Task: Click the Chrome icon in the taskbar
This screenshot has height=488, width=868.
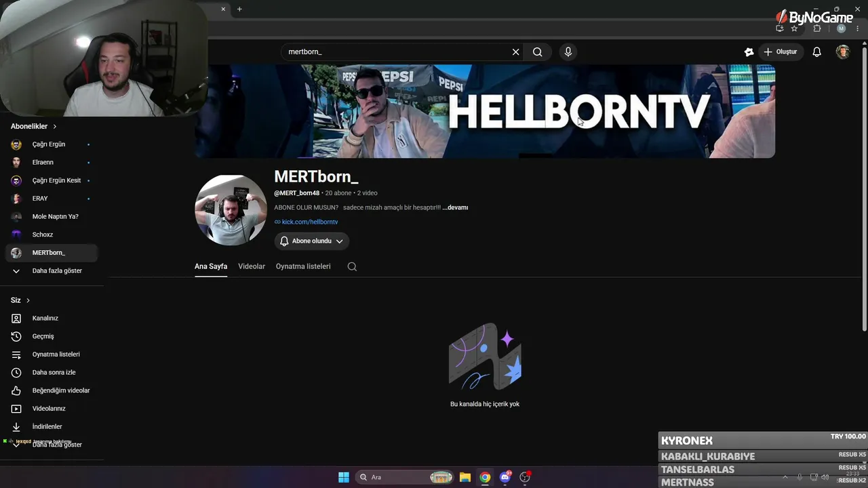Action: click(485, 477)
